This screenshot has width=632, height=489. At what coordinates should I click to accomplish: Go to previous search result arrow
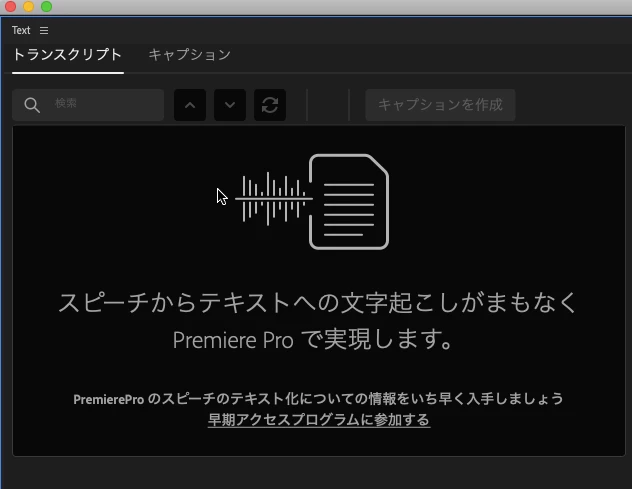coord(190,105)
